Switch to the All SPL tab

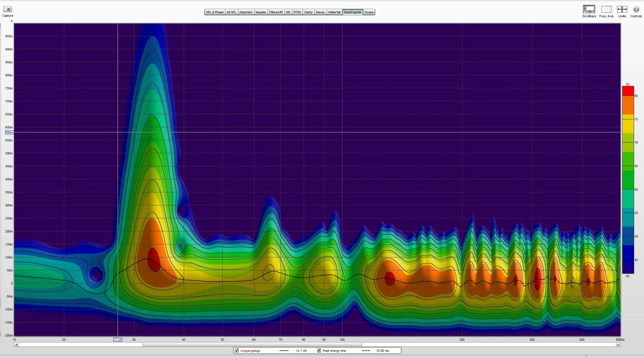pyautogui.click(x=231, y=12)
